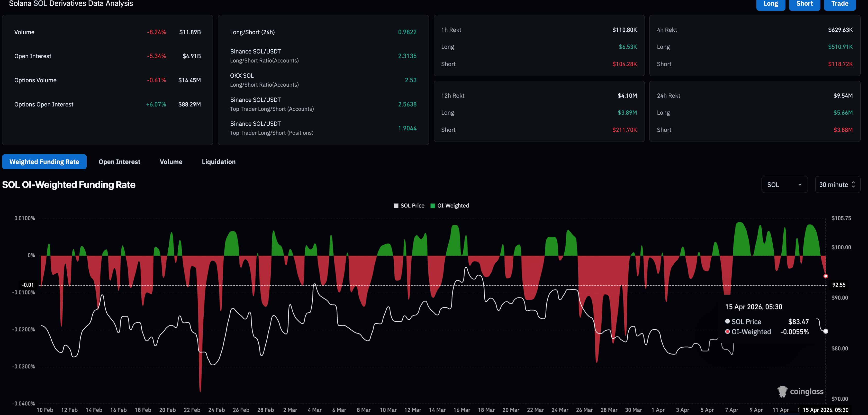Click the 24h Rekt total value
Image resolution: width=868 pixels, height=415 pixels.
click(843, 96)
